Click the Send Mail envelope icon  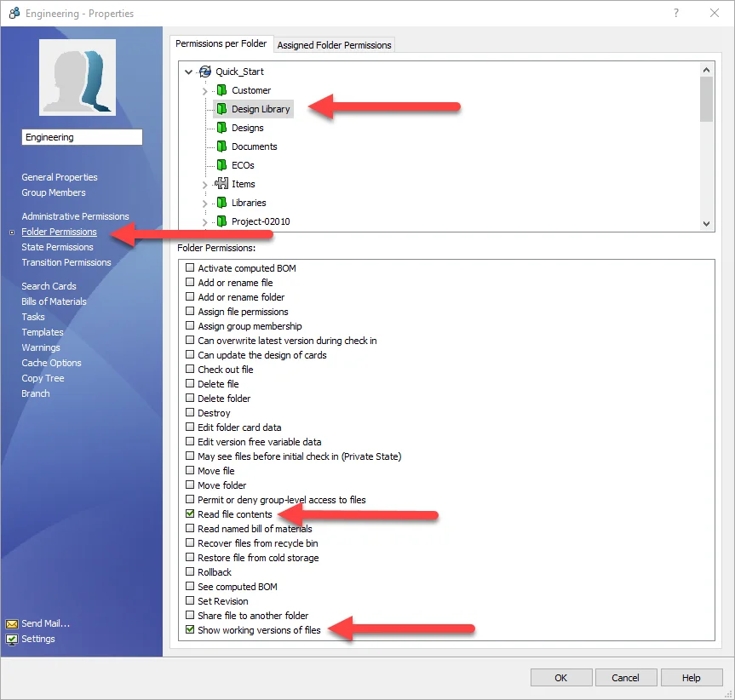(x=12, y=623)
